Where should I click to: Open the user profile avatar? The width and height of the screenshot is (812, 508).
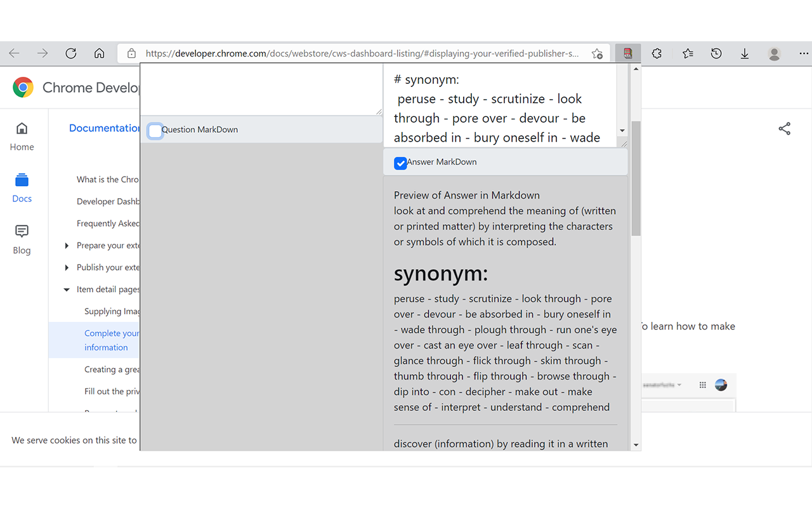tap(774, 53)
